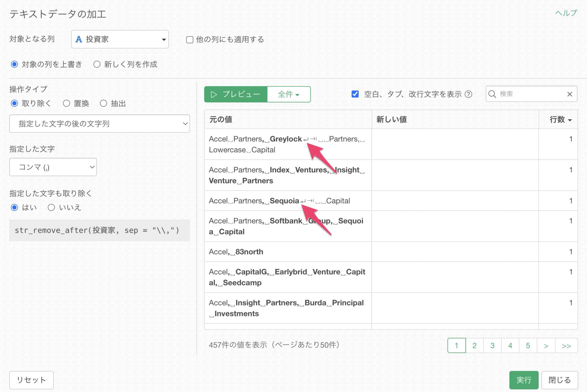Open the コンマ (,) character dropdown
This screenshot has height=392, width=587.
click(53, 167)
